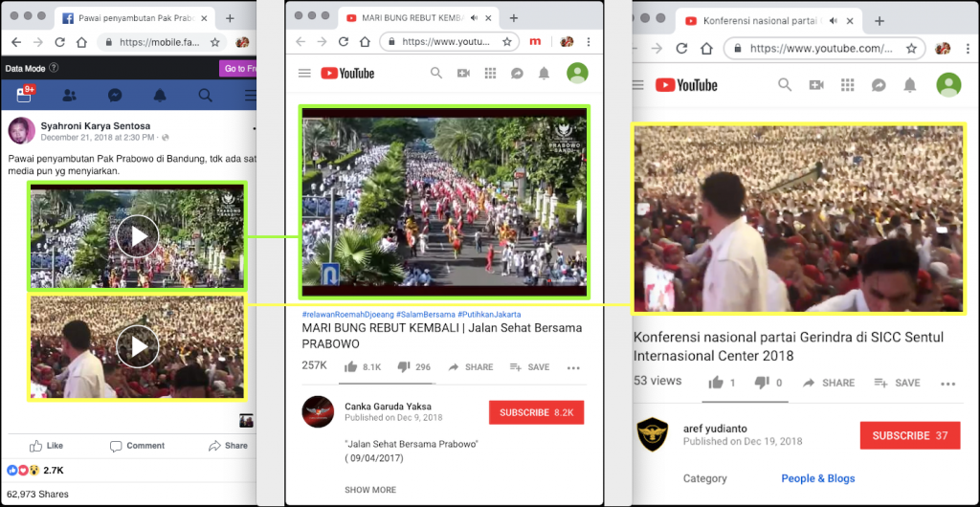980x507 pixels.
Task: Open more actions ellipsis under Konferensi video
Action: pyautogui.click(x=947, y=383)
